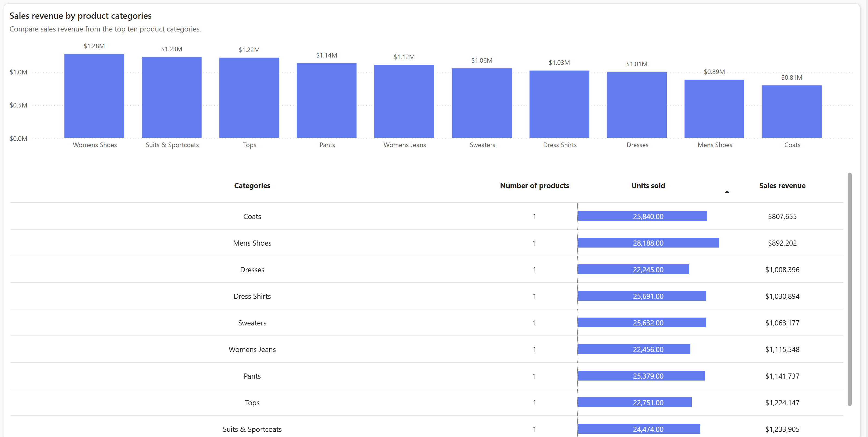Click the $0.89M data label
Image resolution: width=868 pixels, height=437 pixels.
pos(714,72)
